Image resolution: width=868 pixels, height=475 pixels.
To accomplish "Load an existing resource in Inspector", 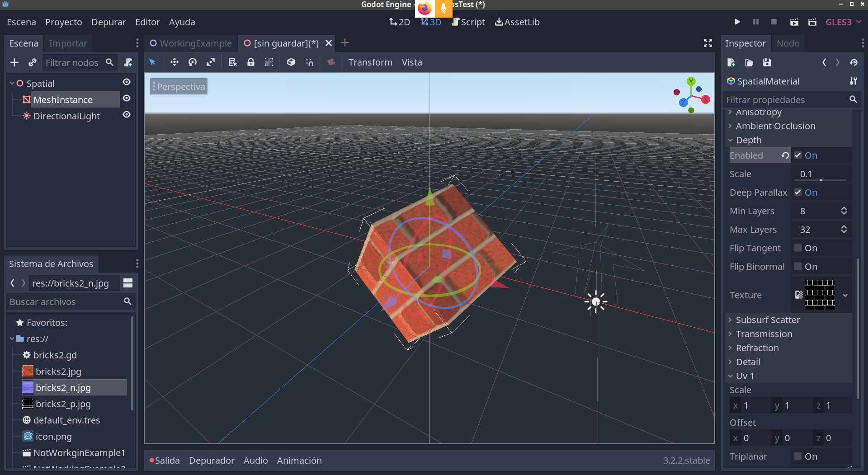I will point(749,62).
